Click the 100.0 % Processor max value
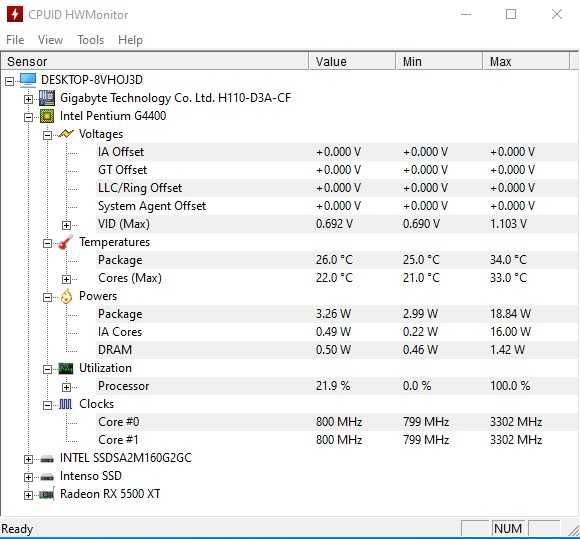 [510, 386]
